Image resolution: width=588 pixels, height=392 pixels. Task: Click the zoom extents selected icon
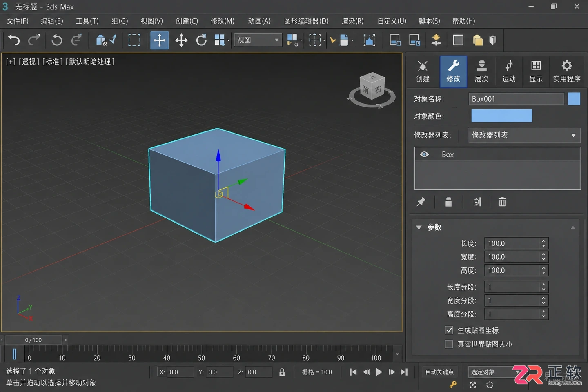pyautogui.click(x=369, y=40)
